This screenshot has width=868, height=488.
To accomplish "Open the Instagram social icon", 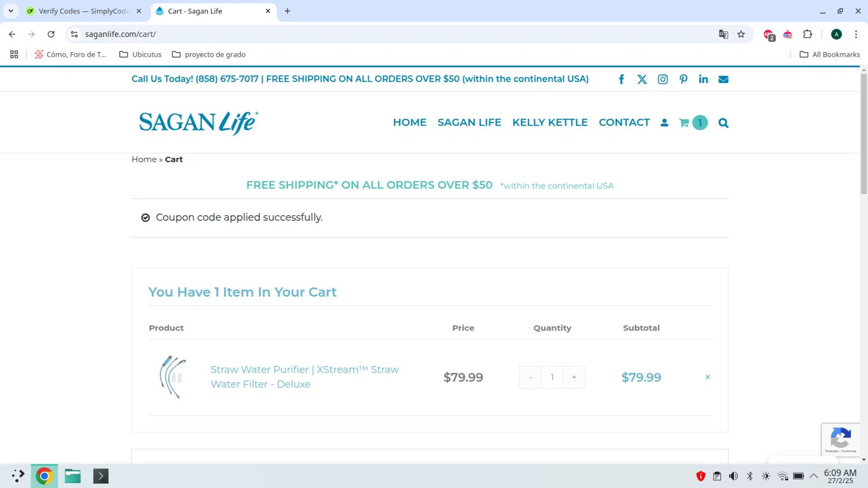I will pos(663,79).
